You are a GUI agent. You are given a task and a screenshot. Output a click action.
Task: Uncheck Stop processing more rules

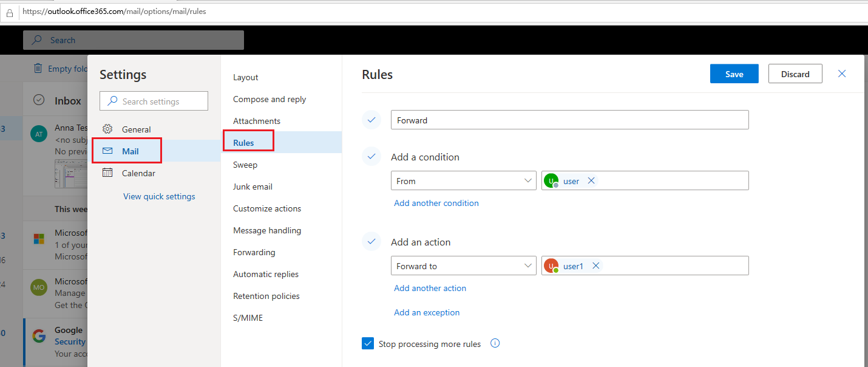368,343
